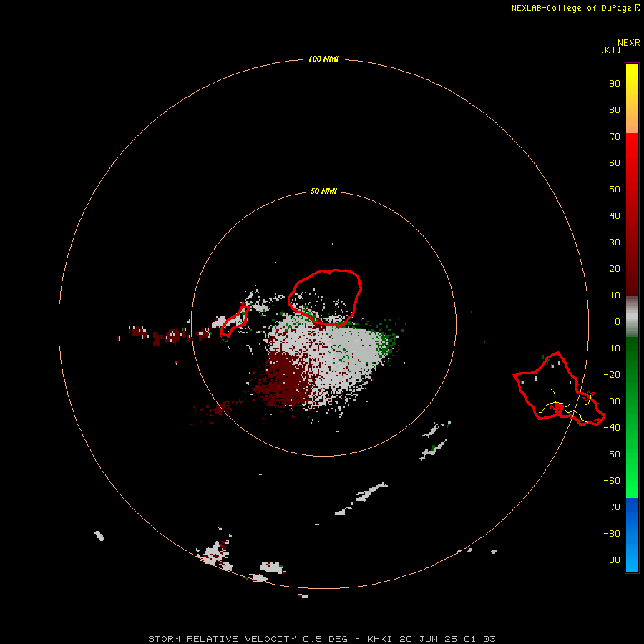Select the -50 value on the velocity scale
Viewport: 644px width, 644px height.
pos(612,454)
